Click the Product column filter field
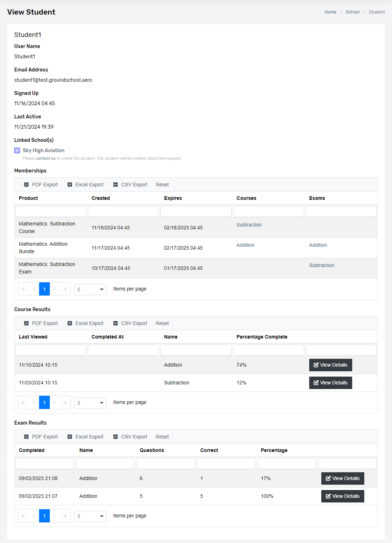 pos(51,211)
